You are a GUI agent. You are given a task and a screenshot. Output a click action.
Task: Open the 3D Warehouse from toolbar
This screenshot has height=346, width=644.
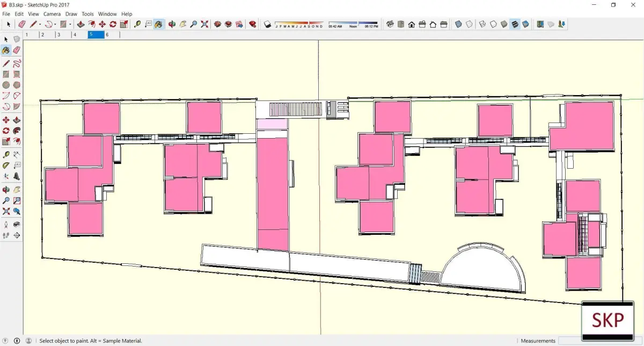coord(217,24)
